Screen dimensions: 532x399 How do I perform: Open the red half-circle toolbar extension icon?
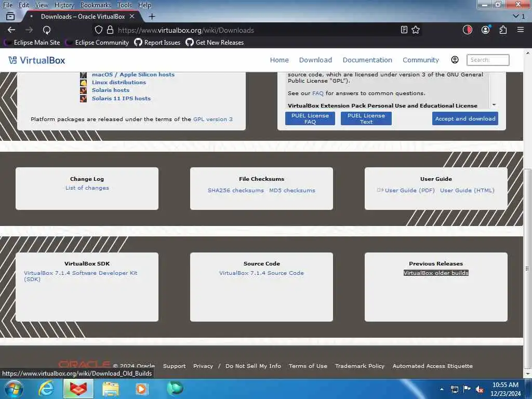(x=468, y=30)
